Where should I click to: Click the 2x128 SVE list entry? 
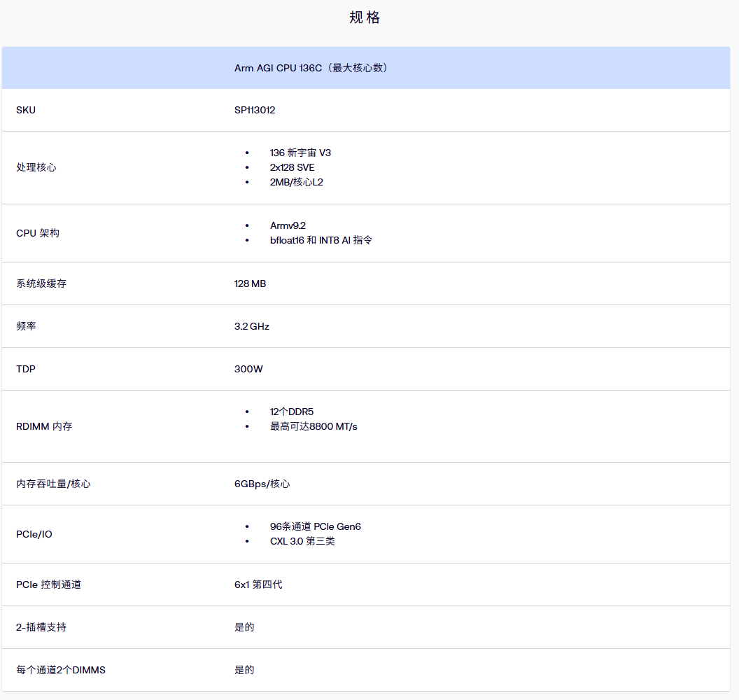click(292, 167)
